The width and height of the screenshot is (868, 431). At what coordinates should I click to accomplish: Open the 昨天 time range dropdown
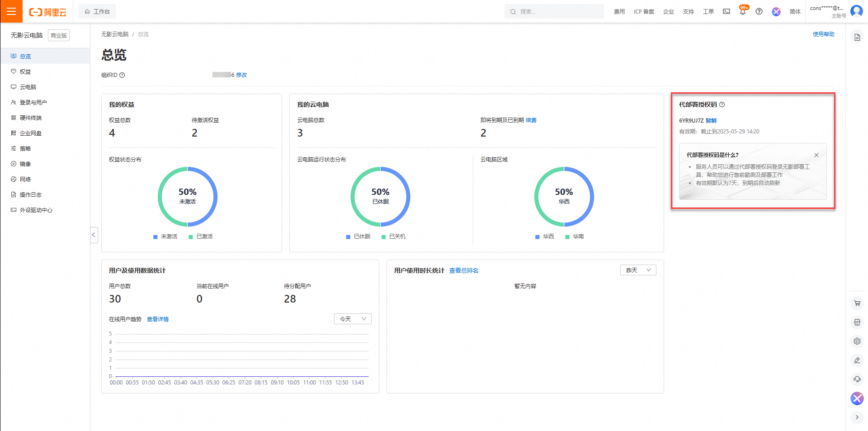pyautogui.click(x=638, y=270)
